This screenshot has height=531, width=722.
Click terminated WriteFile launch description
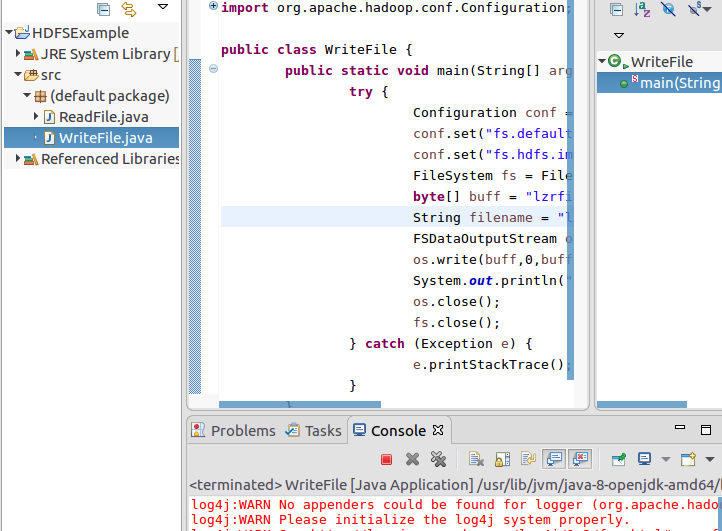[454, 485]
